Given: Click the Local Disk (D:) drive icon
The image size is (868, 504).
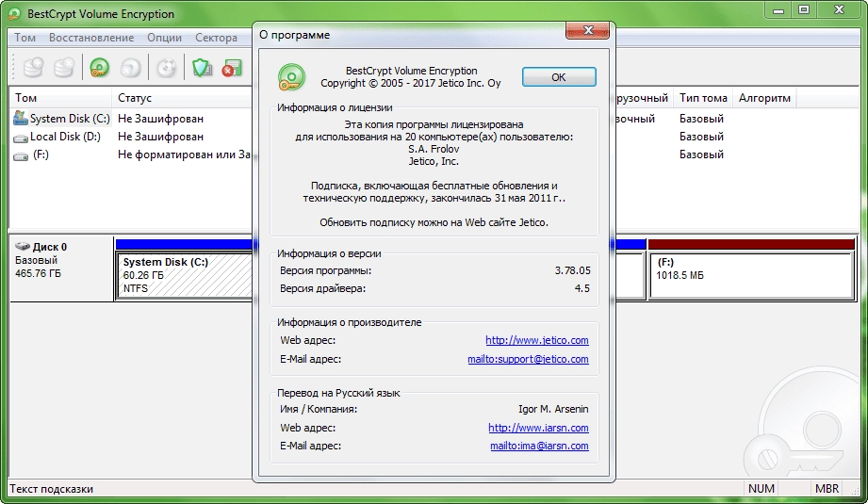Looking at the screenshot, I should tap(21, 138).
